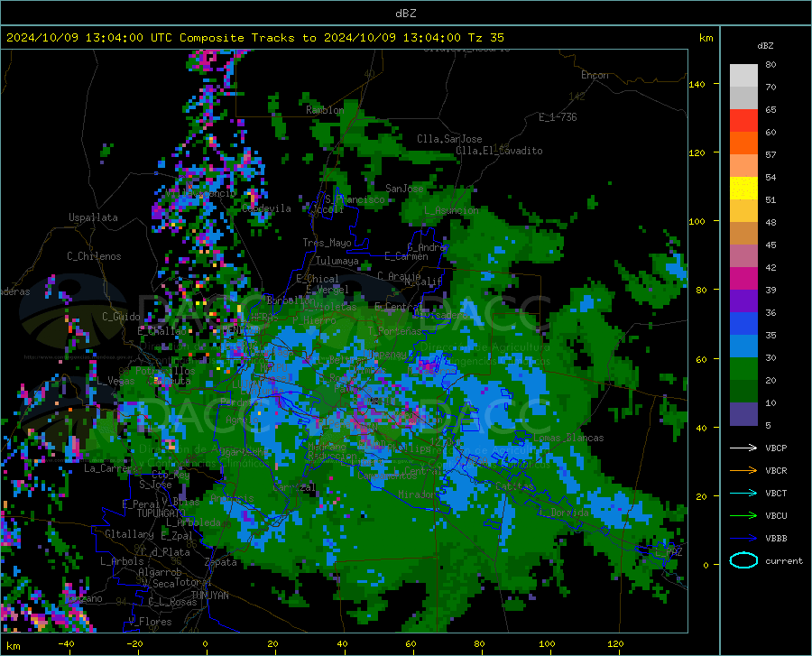Click the E_1-736 map label
This screenshot has width=812, height=656.
(x=558, y=117)
